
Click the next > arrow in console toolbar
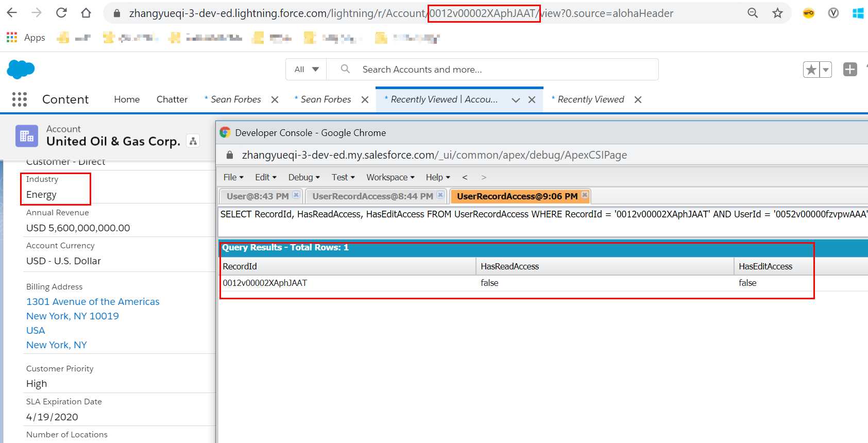[x=484, y=177]
